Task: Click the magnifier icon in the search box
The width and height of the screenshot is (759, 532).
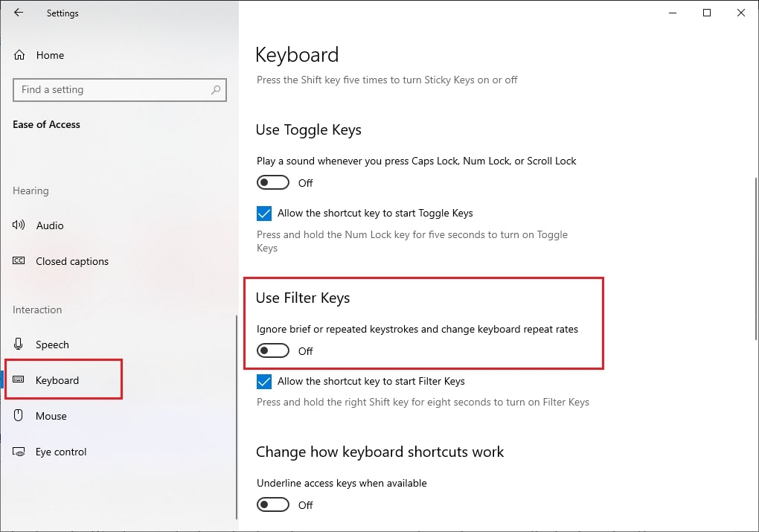Action: pyautogui.click(x=216, y=89)
